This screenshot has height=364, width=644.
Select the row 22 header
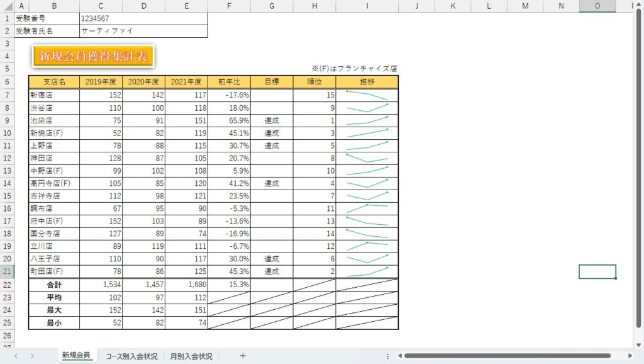click(x=7, y=285)
